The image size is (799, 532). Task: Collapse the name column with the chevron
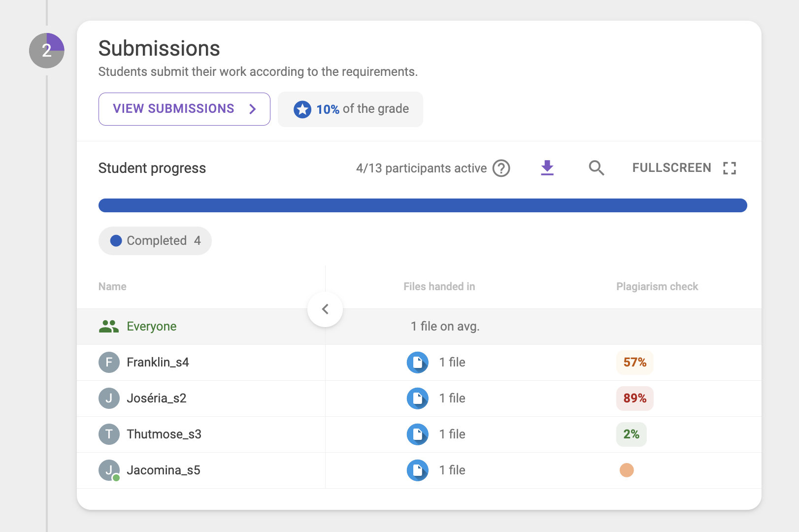[325, 309]
